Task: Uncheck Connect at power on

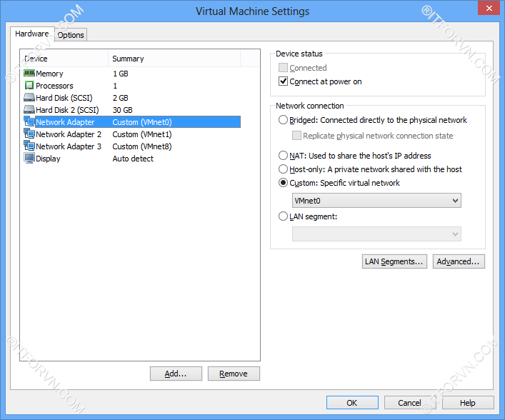Action: (283, 81)
